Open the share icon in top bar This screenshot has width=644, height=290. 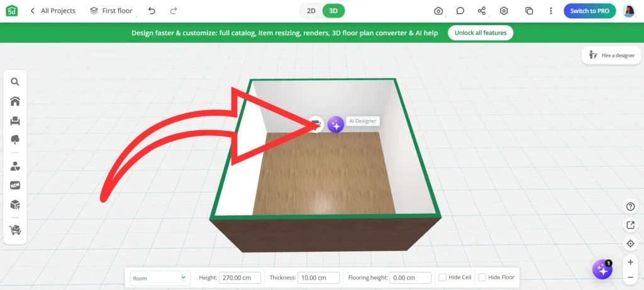pos(482,11)
